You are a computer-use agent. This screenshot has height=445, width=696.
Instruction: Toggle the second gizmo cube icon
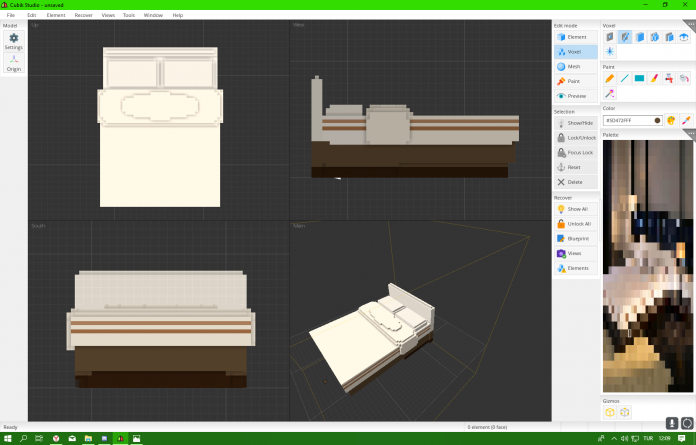(625, 412)
